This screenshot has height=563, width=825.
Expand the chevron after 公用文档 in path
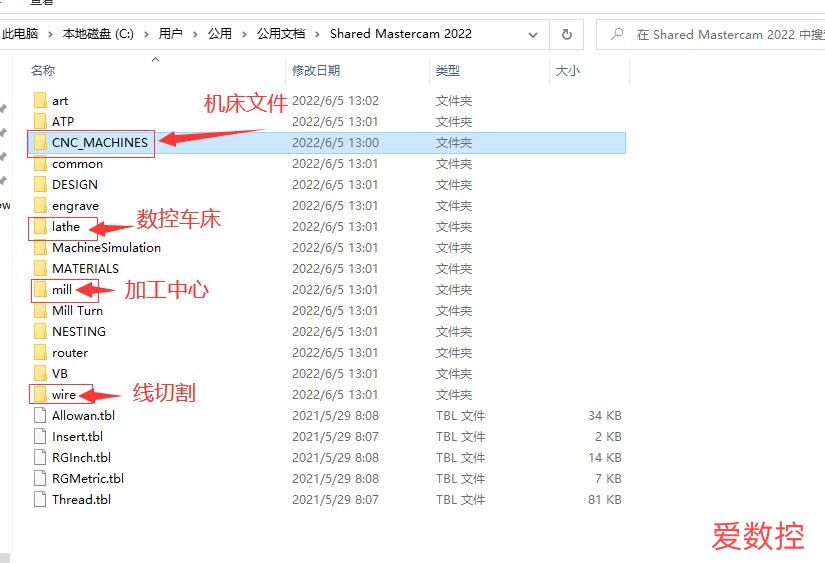coord(317,35)
